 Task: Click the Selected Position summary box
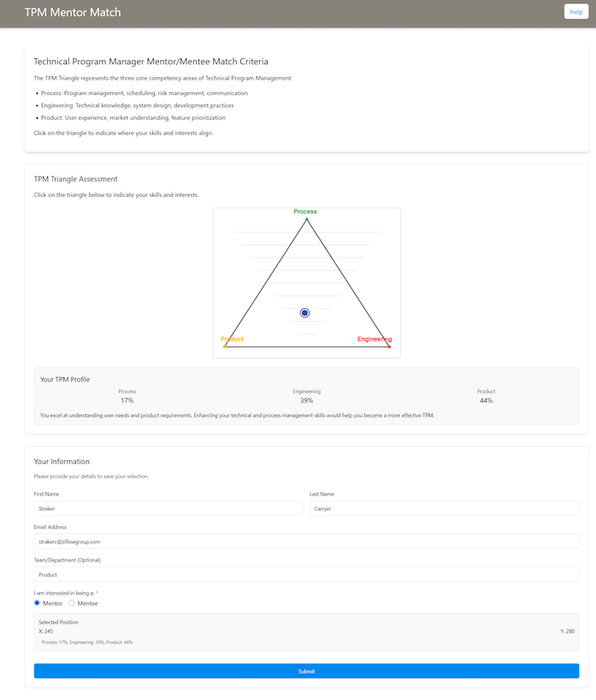click(x=306, y=632)
